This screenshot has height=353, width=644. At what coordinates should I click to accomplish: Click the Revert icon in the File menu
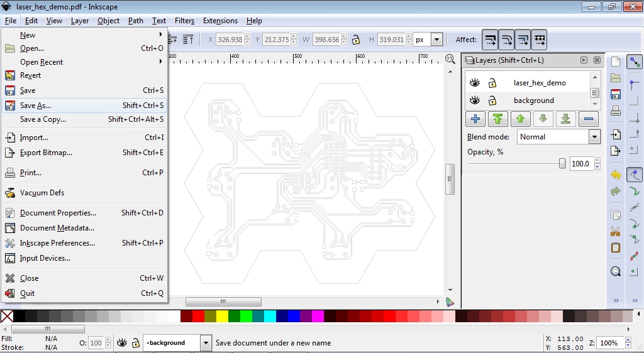tap(10, 75)
